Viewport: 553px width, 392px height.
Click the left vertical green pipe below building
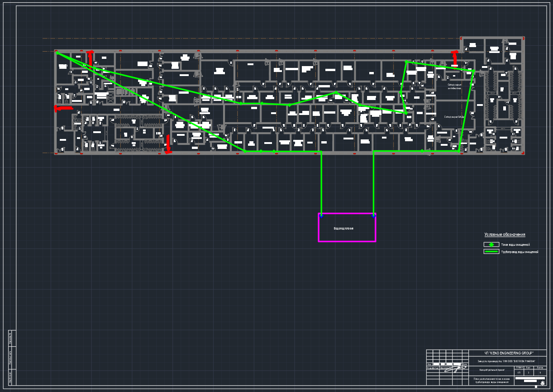[x=321, y=183]
